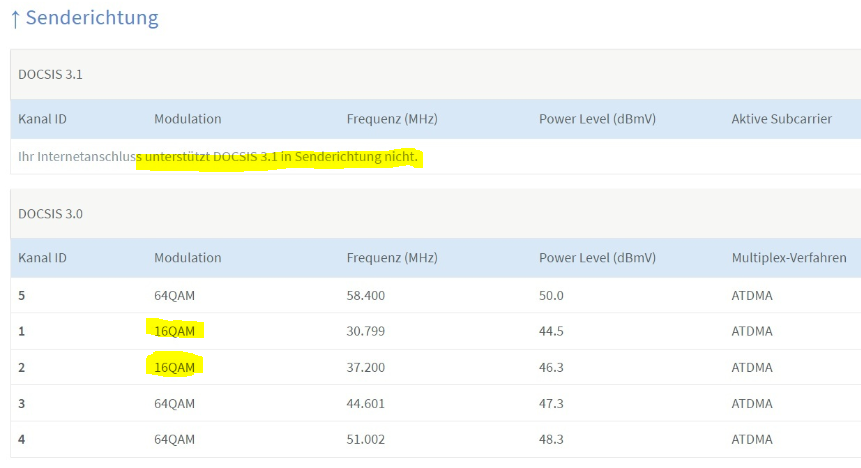Click the 30.799 frequency cell
Viewport: 861px width, 468px height.
click(366, 331)
